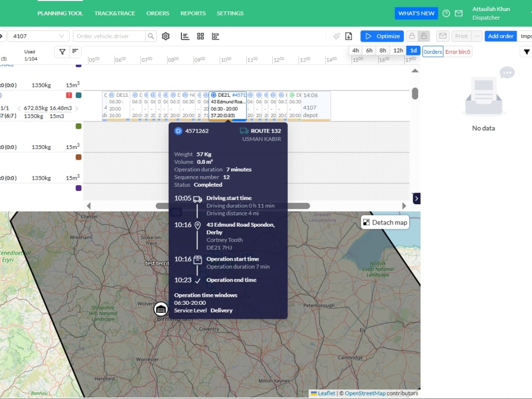Click the operation start calendar icon
This screenshot has width=532, height=399.
(197, 260)
